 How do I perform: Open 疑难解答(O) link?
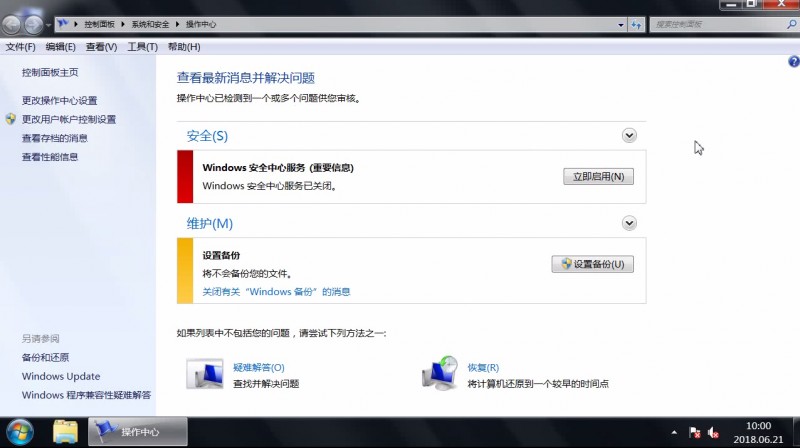coord(259,367)
